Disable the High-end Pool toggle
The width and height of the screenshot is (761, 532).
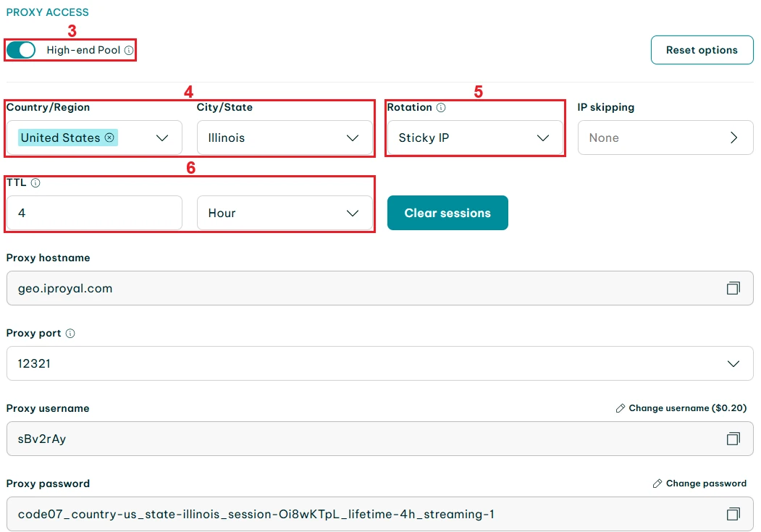click(x=21, y=50)
